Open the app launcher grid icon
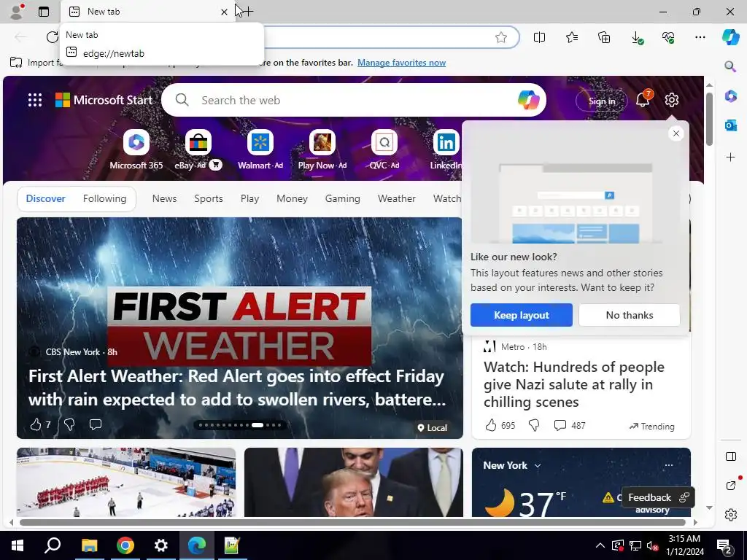747x560 pixels. pos(35,100)
